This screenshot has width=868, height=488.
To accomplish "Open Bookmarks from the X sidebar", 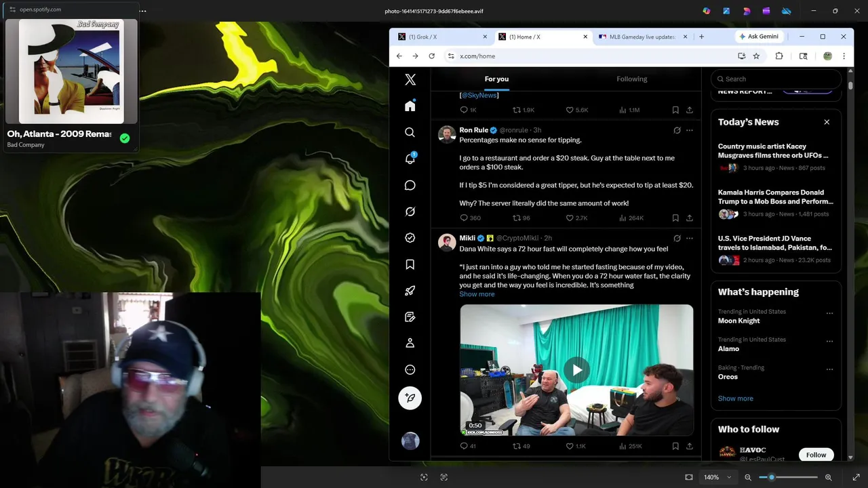I will (410, 264).
